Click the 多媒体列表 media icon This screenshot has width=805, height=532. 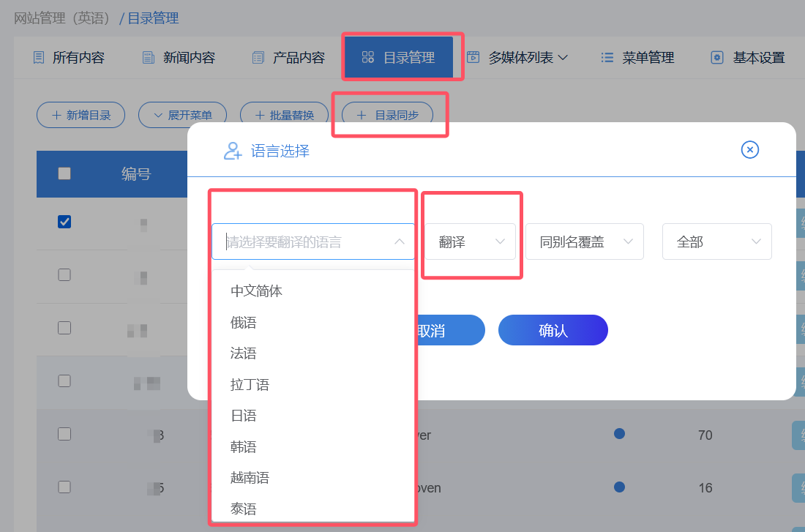pyautogui.click(x=473, y=57)
